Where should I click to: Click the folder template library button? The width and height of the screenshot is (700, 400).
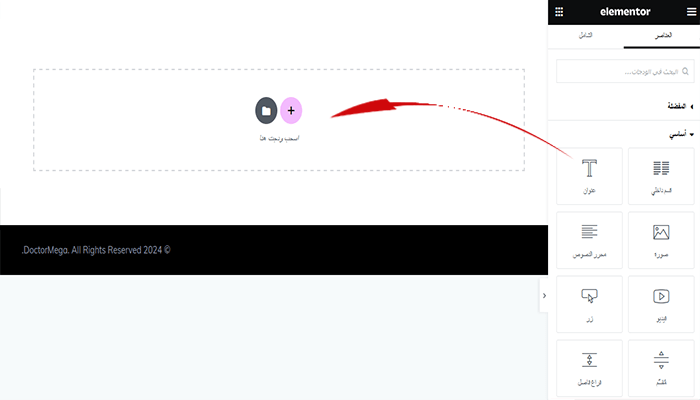click(266, 110)
